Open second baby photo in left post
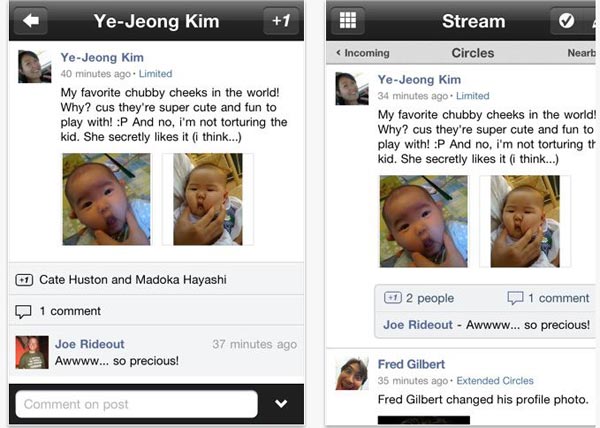 pyautogui.click(x=208, y=199)
